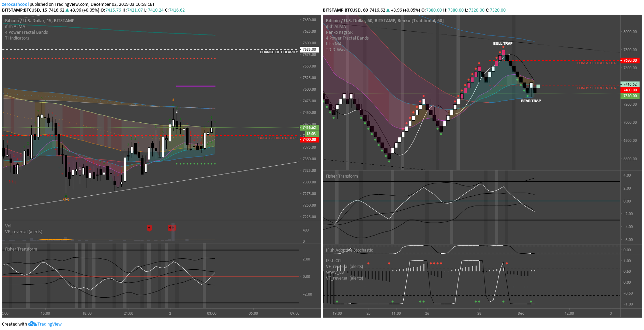Select the TD D-Wave indicator label
This screenshot has width=644, height=330.
pyautogui.click(x=337, y=50)
